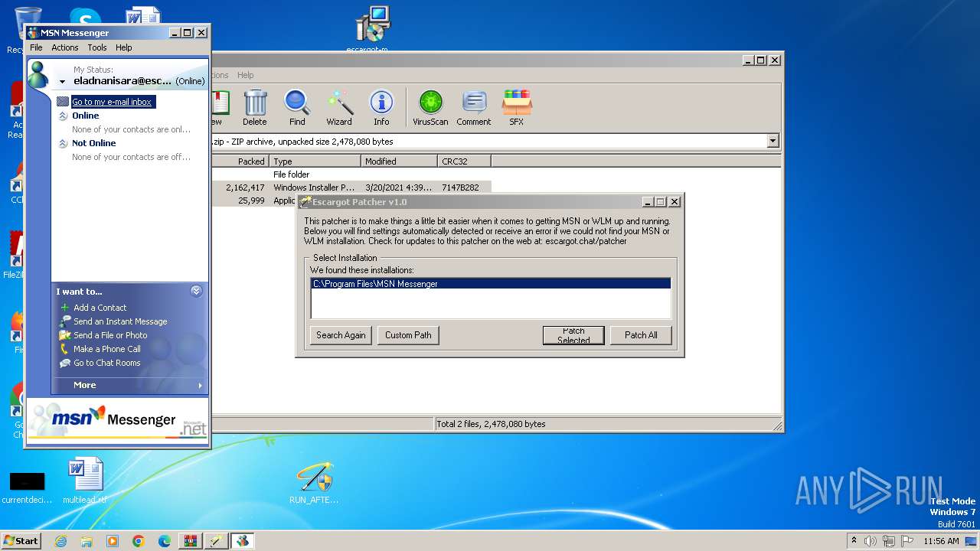Collapse the Not Online contacts group
The image size is (980, 551).
pyautogui.click(x=64, y=143)
